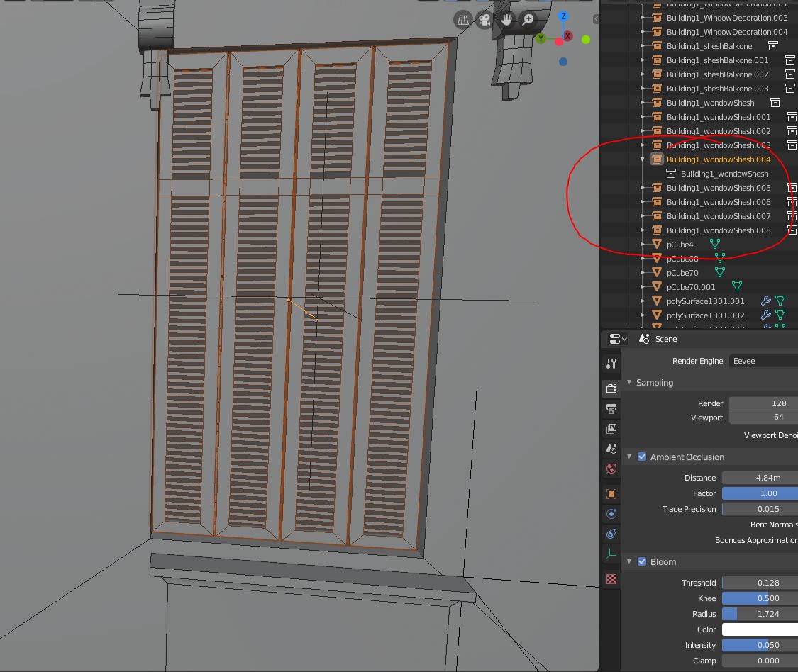Viewport: 798px width, 672px height.
Task: Click the zoom view magnifier icon
Action: [528, 20]
